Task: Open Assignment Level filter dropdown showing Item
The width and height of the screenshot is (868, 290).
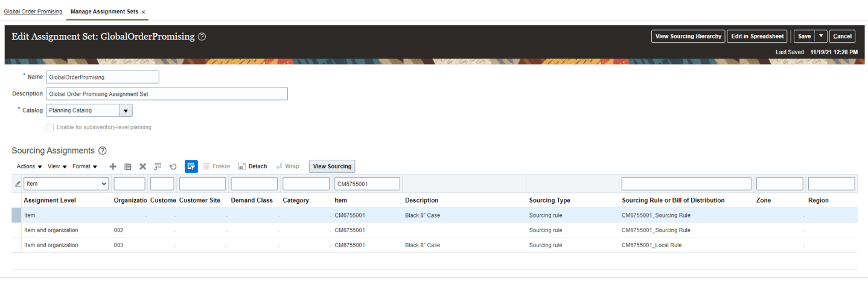Action: [66, 184]
